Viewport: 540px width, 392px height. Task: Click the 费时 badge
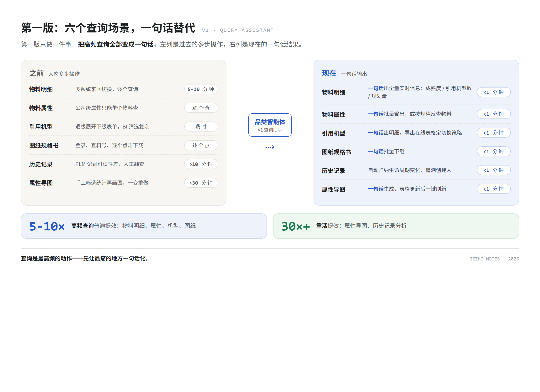pyautogui.click(x=201, y=127)
